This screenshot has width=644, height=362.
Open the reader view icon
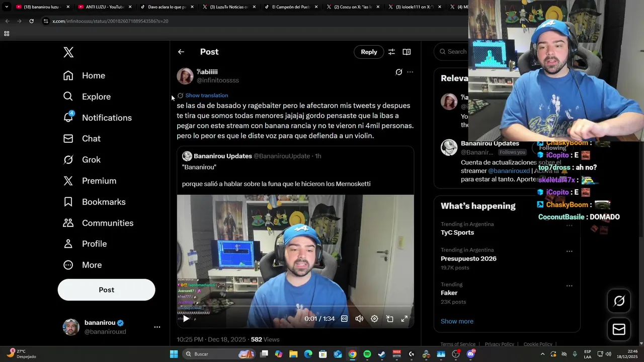click(x=407, y=52)
